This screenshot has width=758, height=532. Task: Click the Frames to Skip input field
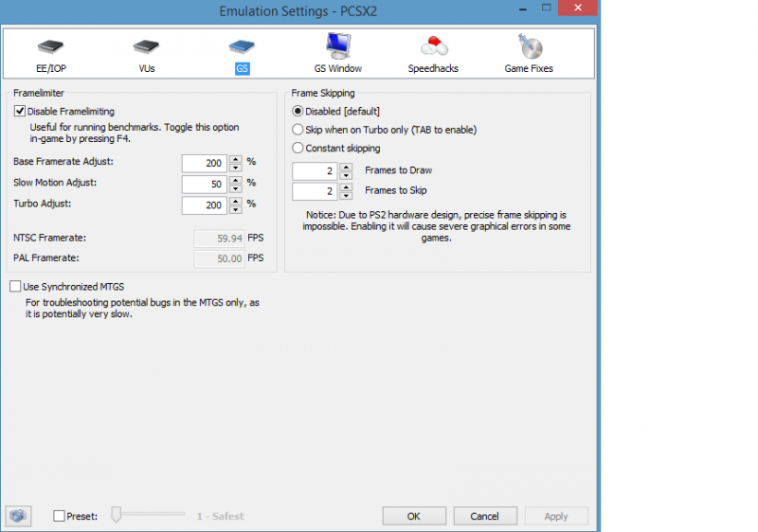click(x=315, y=191)
